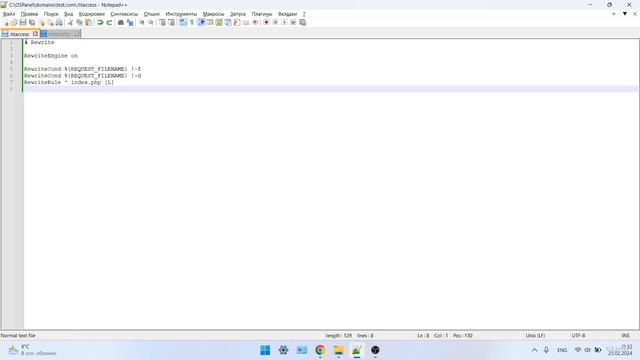Open the ? help menu
This screenshot has width=640, height=360.
pos(304,14)
